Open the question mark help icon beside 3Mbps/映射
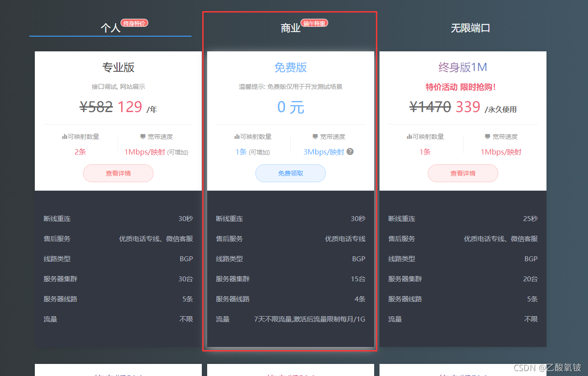Viewport: 588px width, 376px height. pyautogui.click(x=350, y=151)
